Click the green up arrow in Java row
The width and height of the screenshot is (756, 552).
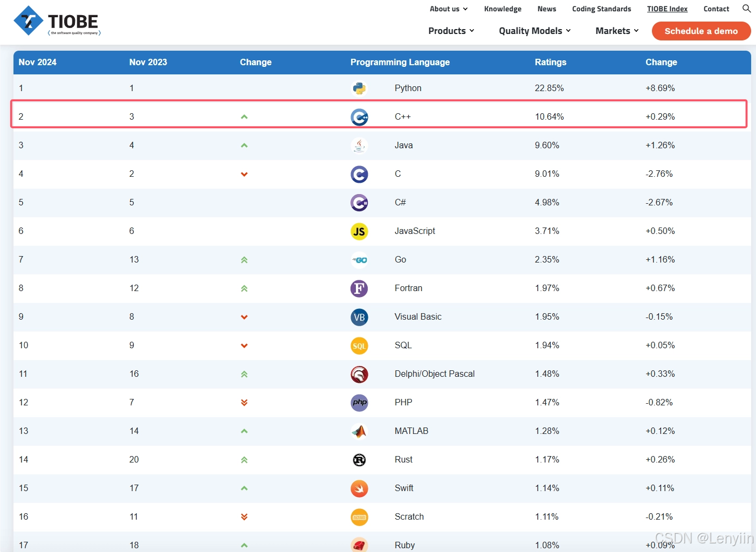coord(244,146)
